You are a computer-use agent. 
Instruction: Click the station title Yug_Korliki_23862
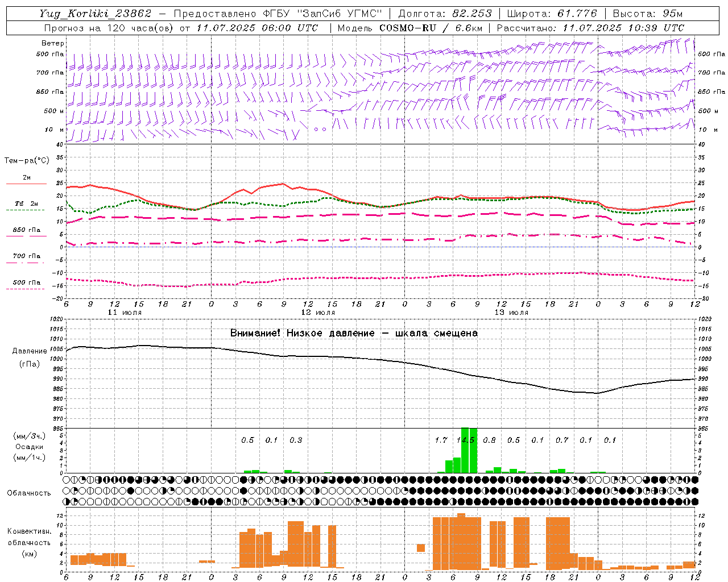click(x=95, y=14)
